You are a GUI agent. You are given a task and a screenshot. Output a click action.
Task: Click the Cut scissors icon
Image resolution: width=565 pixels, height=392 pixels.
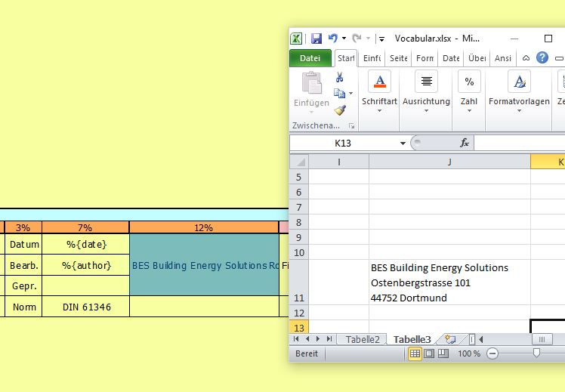[x=340, y=77]
